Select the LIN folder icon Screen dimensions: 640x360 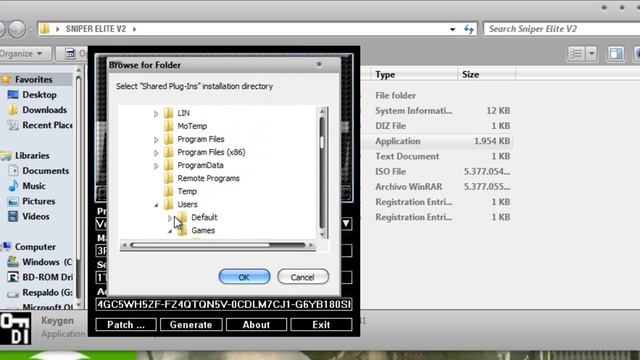168,113
